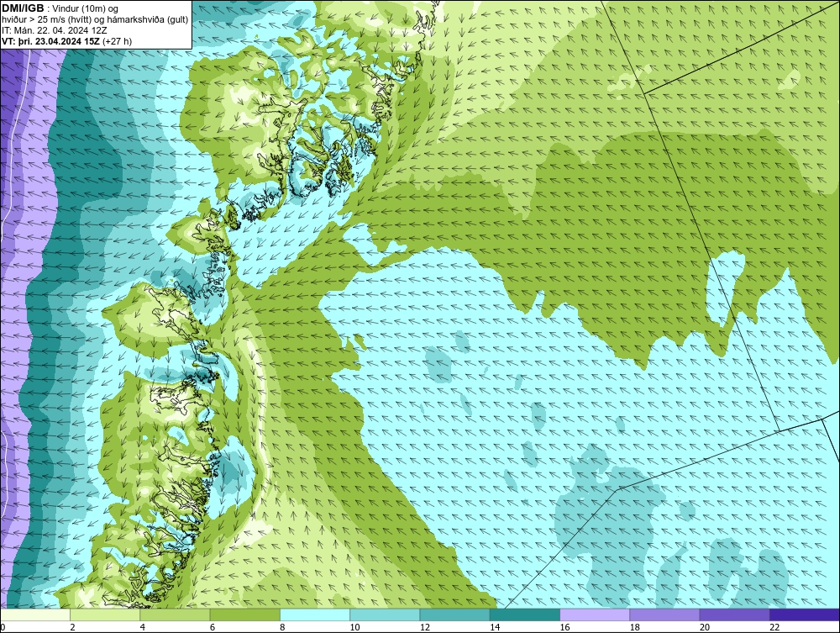Click the 10–12 m/s light teal legend swatch
Viewport: 840px width, 633px height.
(385, 615)
